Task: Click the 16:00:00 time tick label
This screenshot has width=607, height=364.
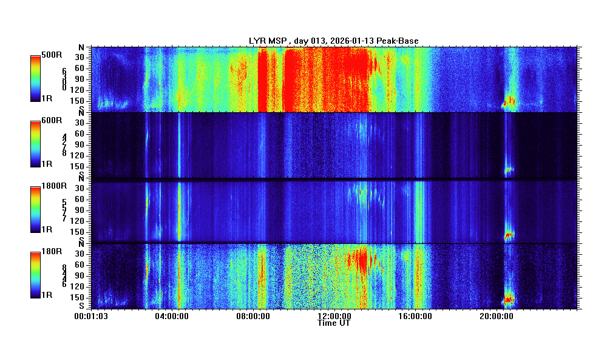Action: coord(415,315)
